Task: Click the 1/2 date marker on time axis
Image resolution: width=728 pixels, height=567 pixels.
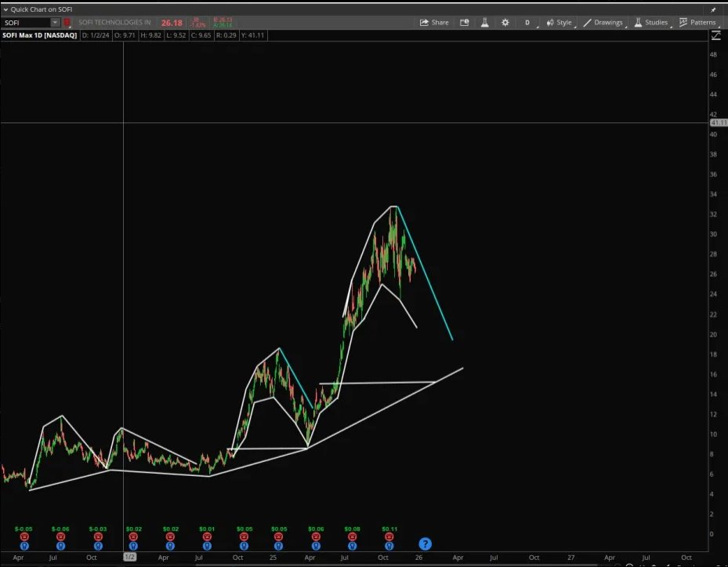Action: click(x=129, y=557)
